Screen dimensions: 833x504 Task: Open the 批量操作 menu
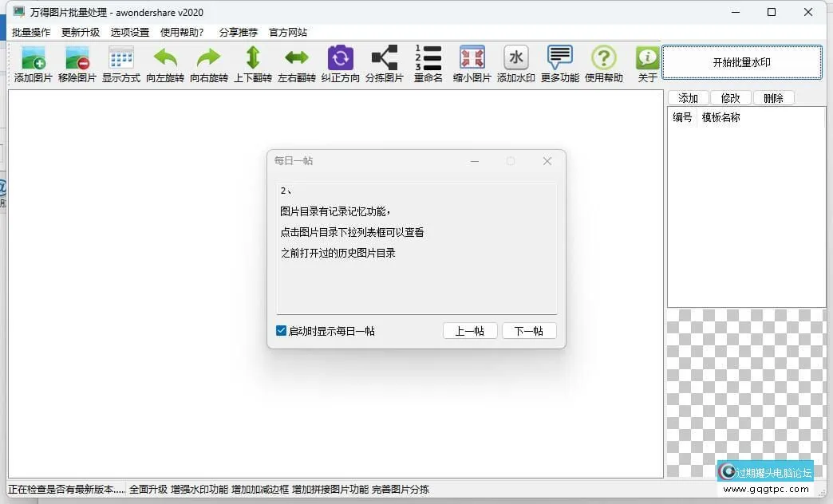point(31,33)
